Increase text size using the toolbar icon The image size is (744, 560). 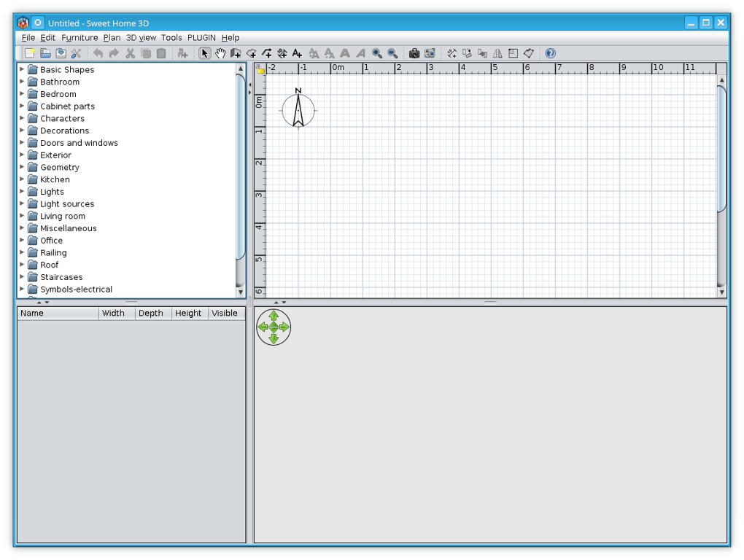coord(314,53)
